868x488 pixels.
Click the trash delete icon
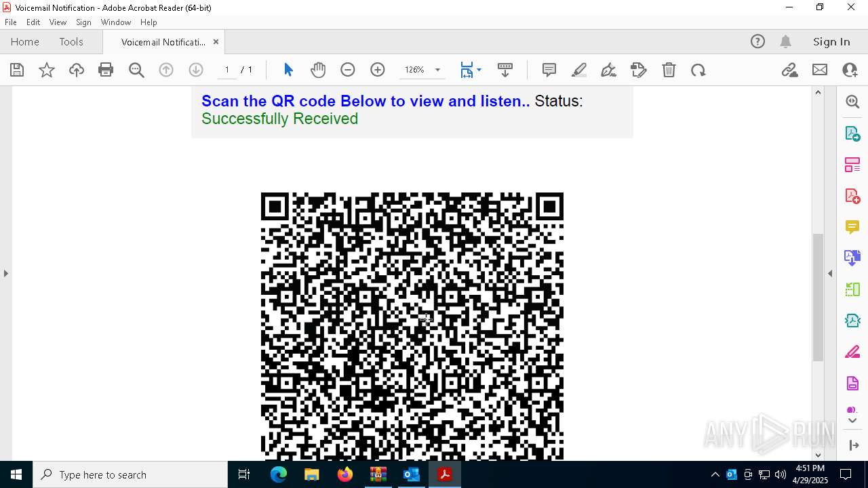coord(669,70)
